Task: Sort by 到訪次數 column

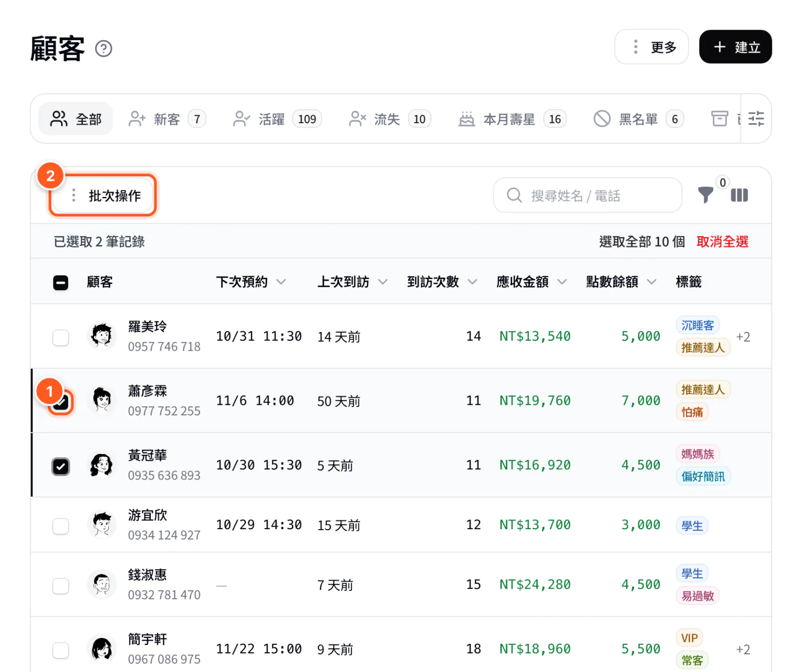Action: click(x=442, y=282)
